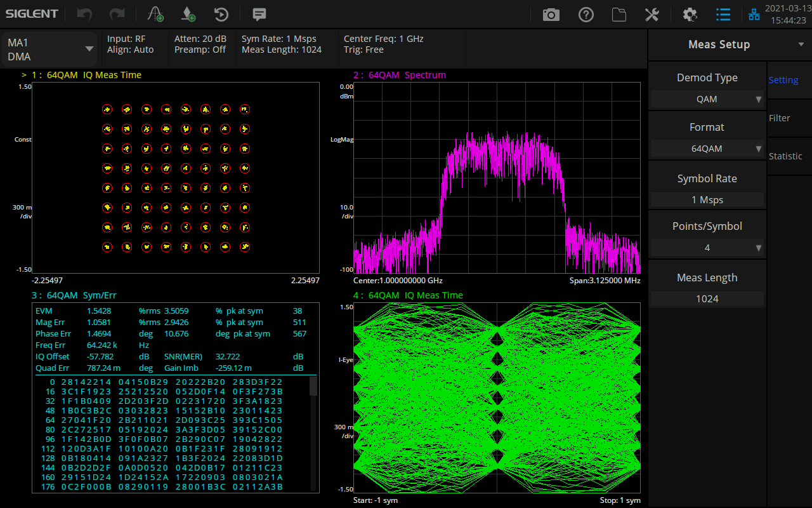Viewport: 812px width, 508px height.
Task: Open the wrench tools icon
Action: [652, 14]
